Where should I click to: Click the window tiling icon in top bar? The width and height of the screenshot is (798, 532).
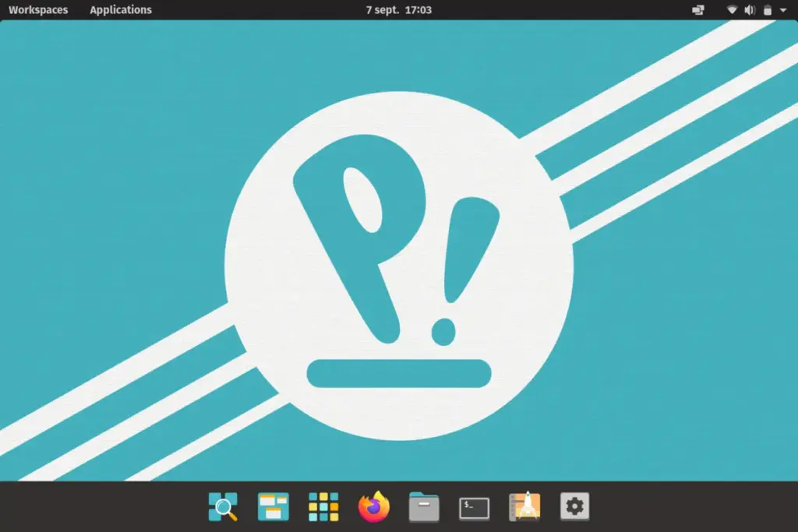(698, 10)
